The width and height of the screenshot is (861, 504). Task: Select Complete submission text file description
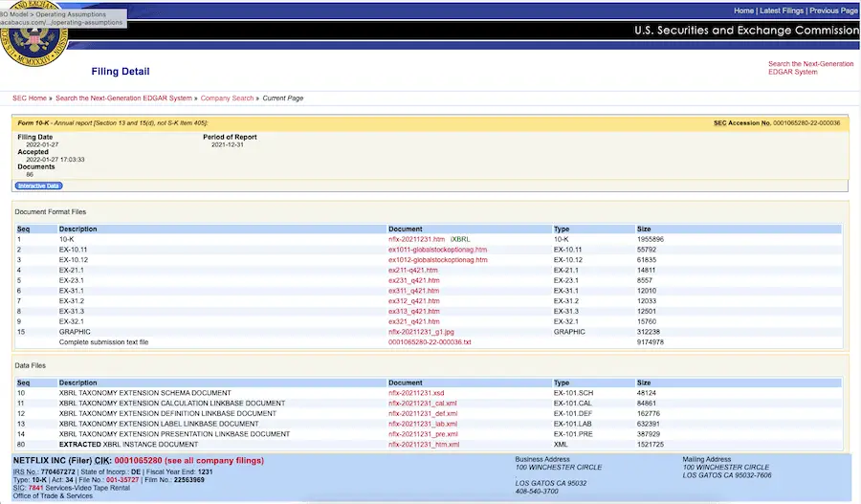pos(103,342)
